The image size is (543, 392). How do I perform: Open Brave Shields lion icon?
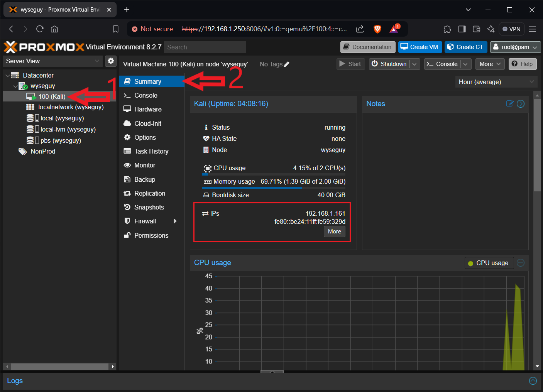(x=377, y=29)
